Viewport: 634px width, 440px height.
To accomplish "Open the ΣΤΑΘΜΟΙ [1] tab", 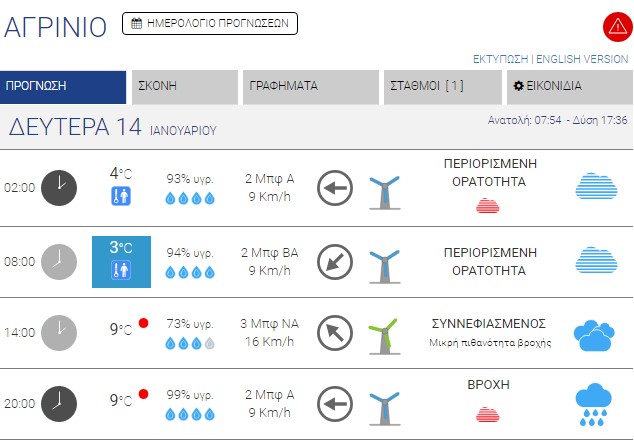I will pyautogui.click(x=442, y=87).
